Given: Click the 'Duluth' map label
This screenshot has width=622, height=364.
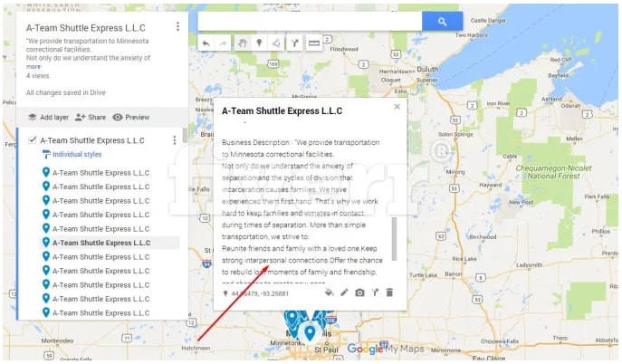Looking at the screenshot, I should click(x=427, y=69).
